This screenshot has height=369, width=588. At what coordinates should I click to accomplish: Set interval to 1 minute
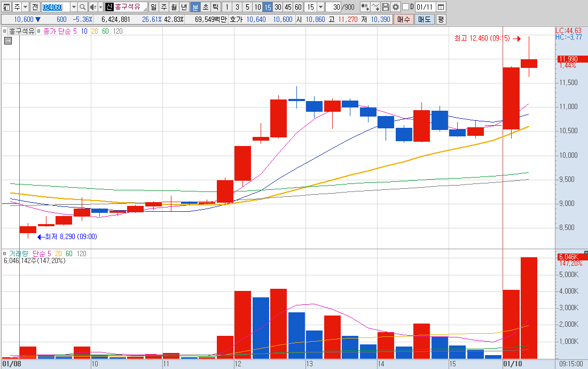(226, 7)
